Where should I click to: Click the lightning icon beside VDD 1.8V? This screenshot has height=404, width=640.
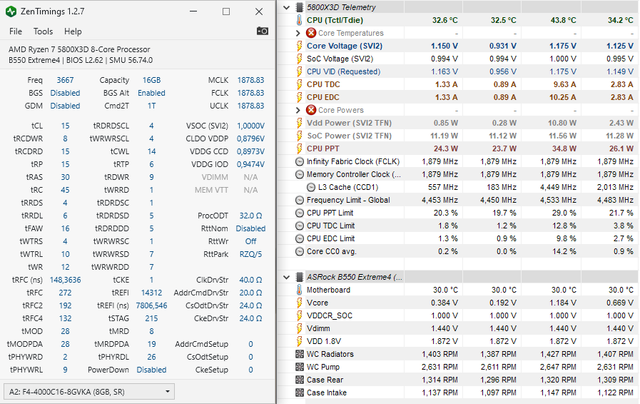pos(299,341)
